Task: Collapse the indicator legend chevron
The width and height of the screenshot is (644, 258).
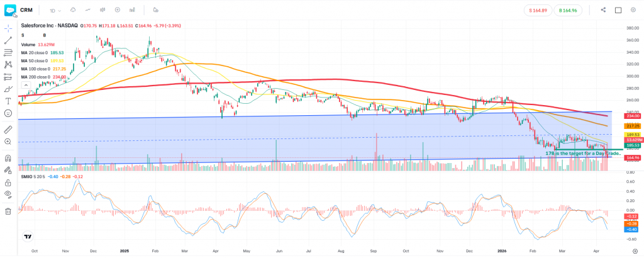Action: (25, 84)
